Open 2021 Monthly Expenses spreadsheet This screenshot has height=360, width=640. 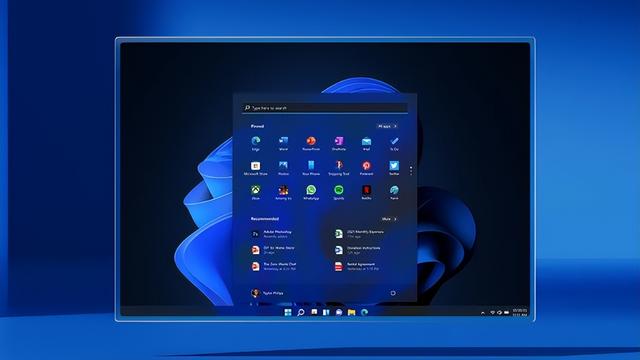tap(359, 234)
